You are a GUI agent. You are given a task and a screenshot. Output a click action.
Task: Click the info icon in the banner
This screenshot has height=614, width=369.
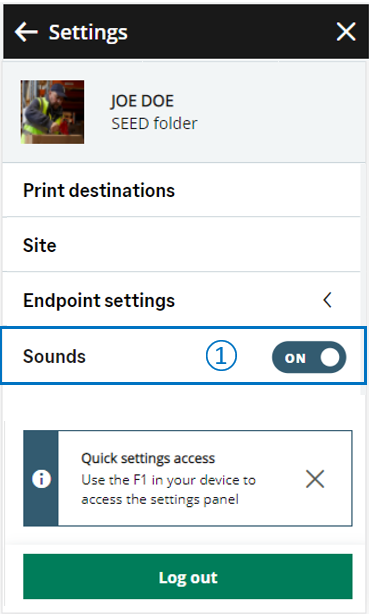[41, 479]
